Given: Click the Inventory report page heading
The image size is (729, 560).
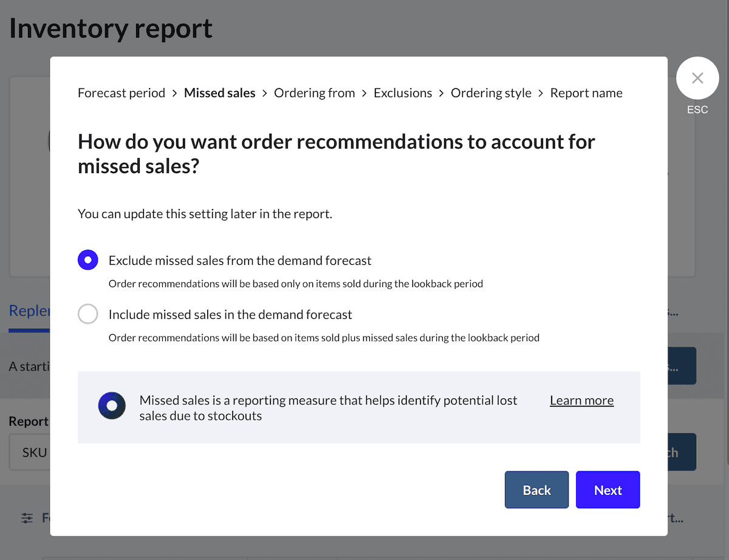Looking at the screenshot, I should tap(111, 29).
